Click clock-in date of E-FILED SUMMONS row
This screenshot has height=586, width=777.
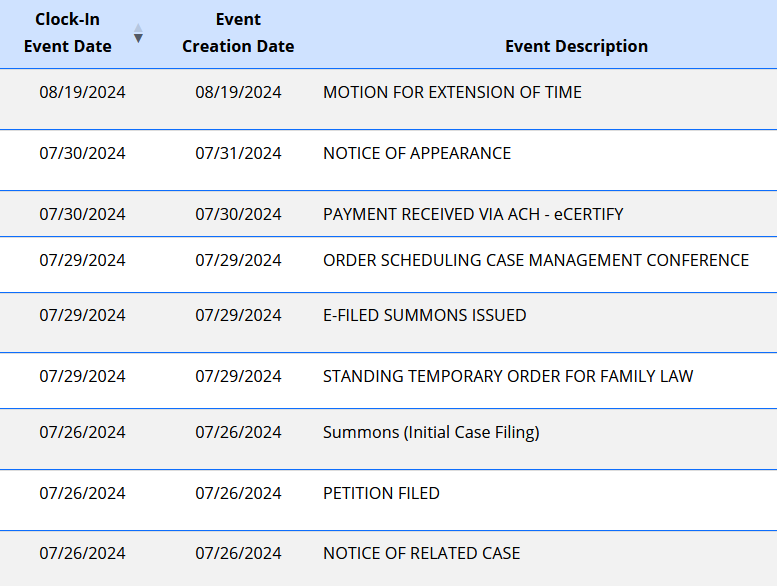pos(83,316)
